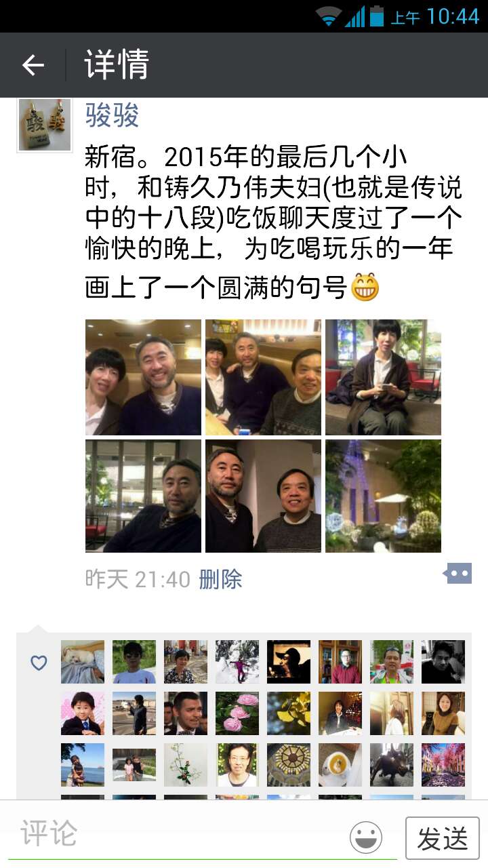Tap the heart likes icon
This screenshot has width=488, height=868.
pyautogui.click(x=39, y=663)
